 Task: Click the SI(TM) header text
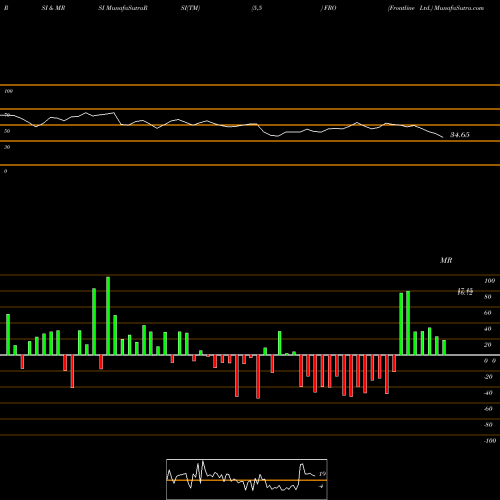(190, 8)
